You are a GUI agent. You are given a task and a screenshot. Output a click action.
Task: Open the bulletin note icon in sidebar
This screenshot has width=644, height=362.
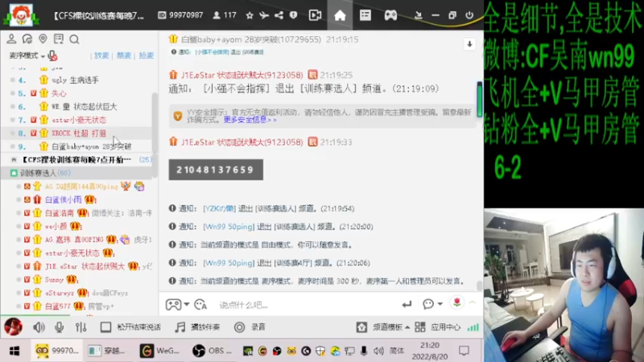click(x=58, y=39)
